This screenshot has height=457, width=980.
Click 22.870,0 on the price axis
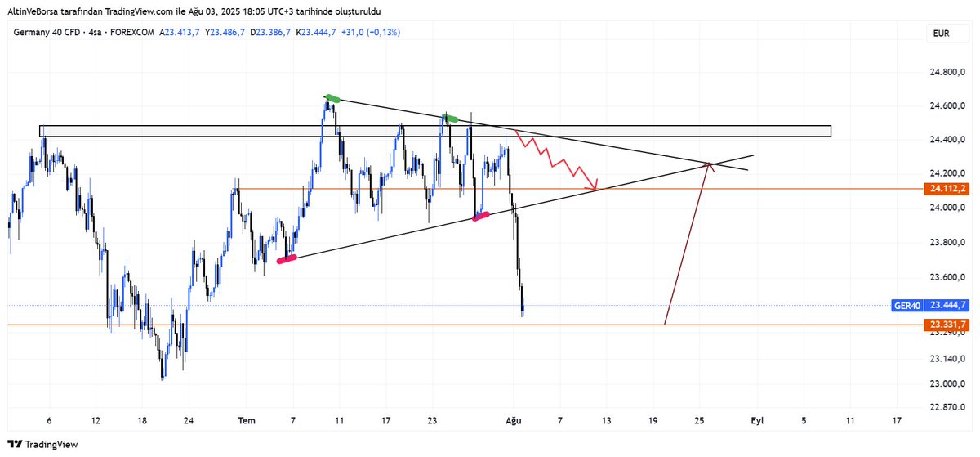pos(948,407)
